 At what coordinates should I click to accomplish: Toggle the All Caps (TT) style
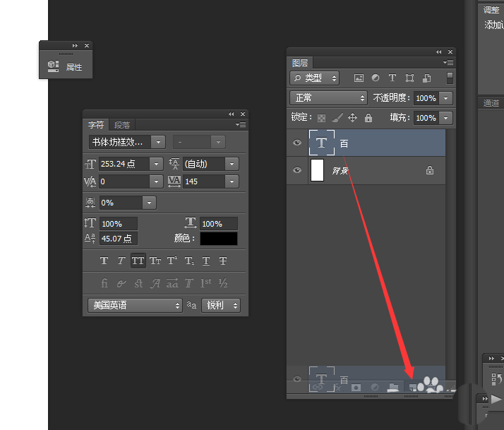pyautogui.click(x=138, y=261)
